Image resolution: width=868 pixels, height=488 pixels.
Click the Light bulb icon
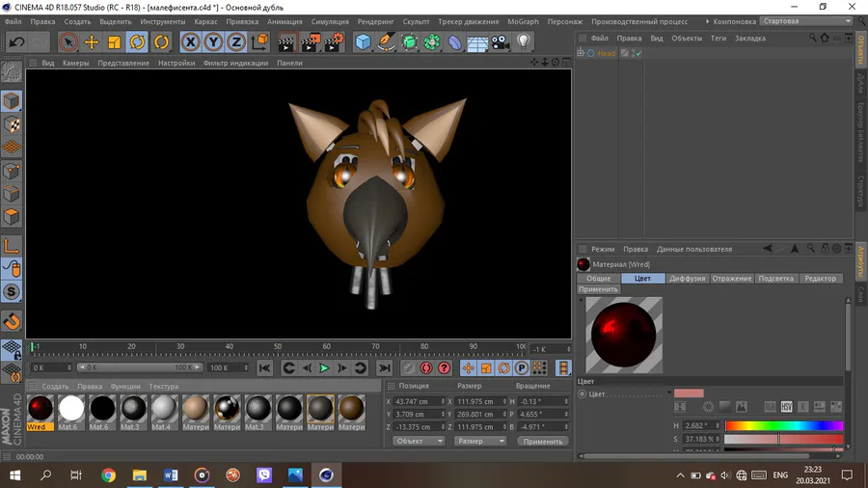pyautogui.click(x=524, y=41)
